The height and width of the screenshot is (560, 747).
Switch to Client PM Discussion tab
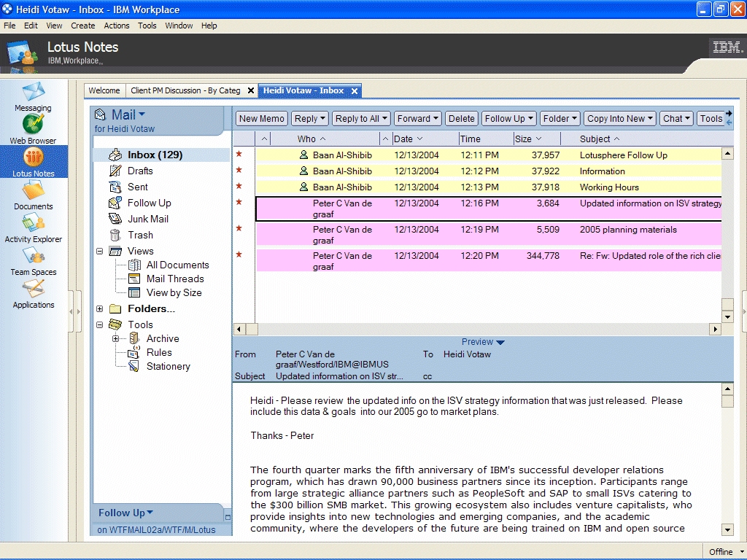pyautogui.click(x=185, y=90)
